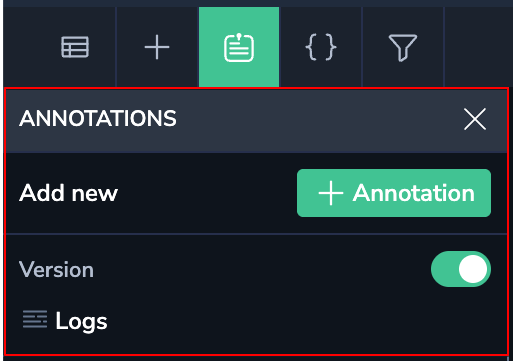Select the green annotations icon in toolbar
The image size is (513, 361).
tap(239, 47)
